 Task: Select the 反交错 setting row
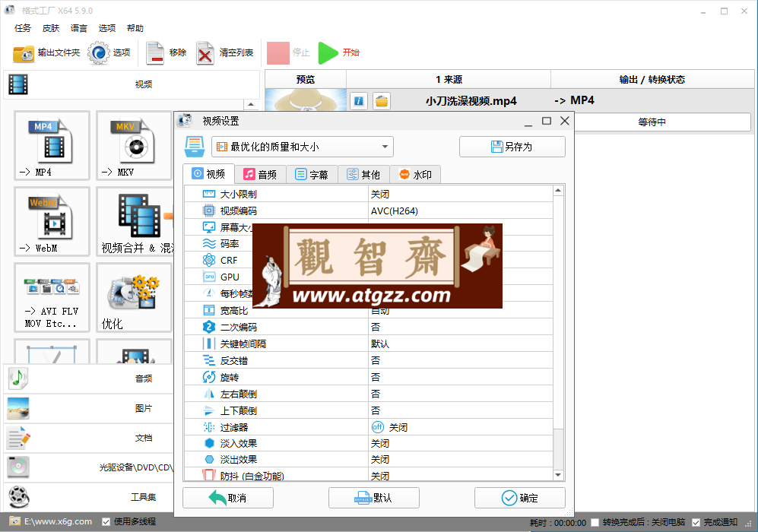pyautogui.click(x=369, y=360)
